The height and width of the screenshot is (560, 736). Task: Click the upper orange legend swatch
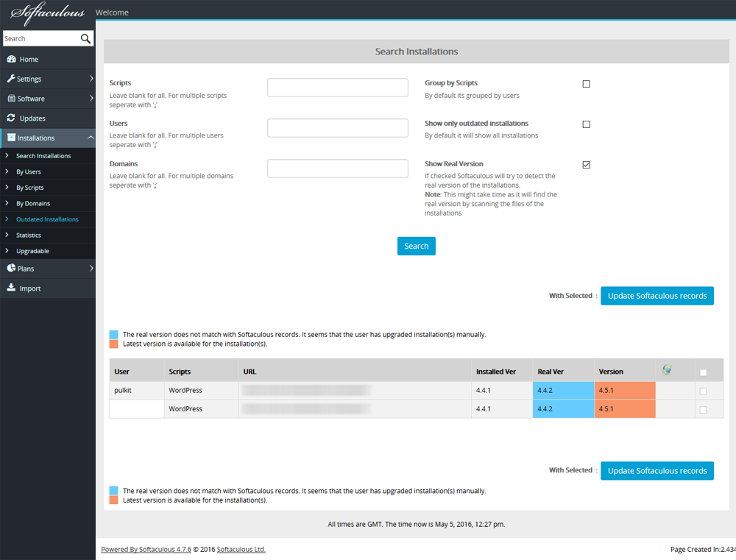113,344
